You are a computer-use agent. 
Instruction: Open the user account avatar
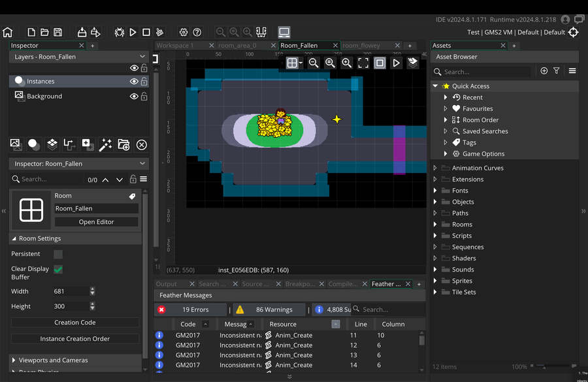tap(565, 19)
